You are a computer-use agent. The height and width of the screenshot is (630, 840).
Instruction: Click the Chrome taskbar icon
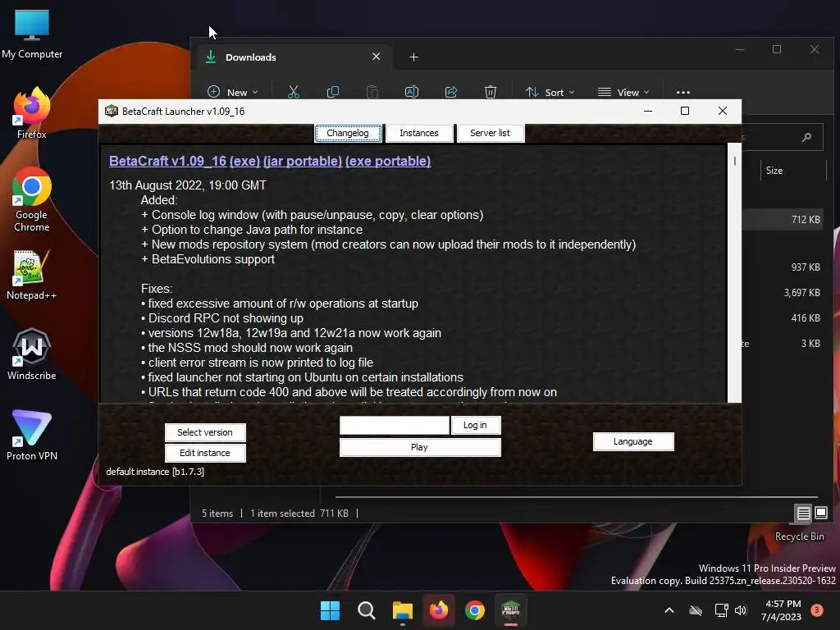click(475, 610)
